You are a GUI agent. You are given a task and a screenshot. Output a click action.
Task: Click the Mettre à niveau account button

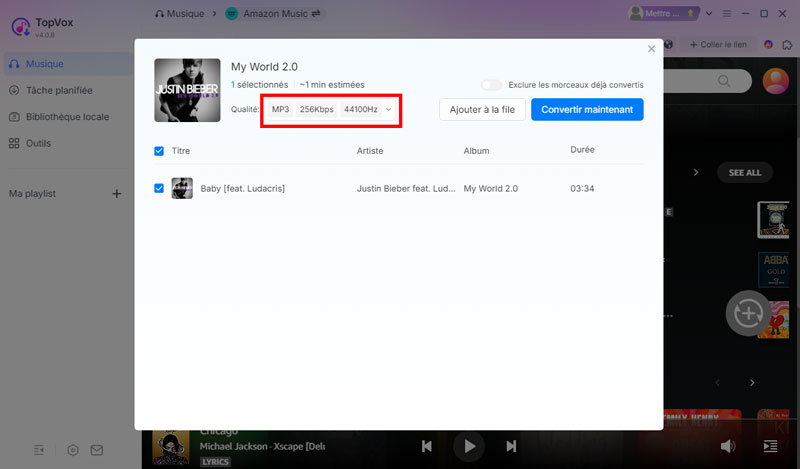tap(663, 14)
